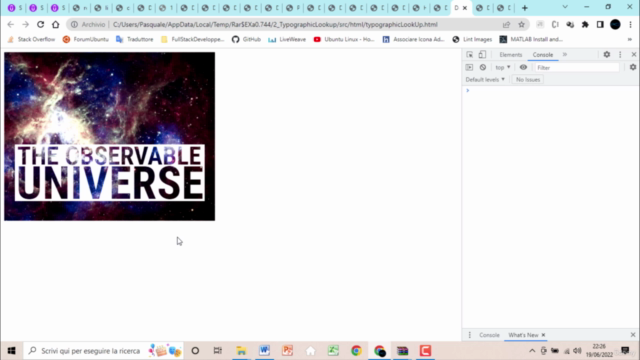Open the Default levels dropdown
The height and width of the screenshot is (360, 640).
coord(485,80)
